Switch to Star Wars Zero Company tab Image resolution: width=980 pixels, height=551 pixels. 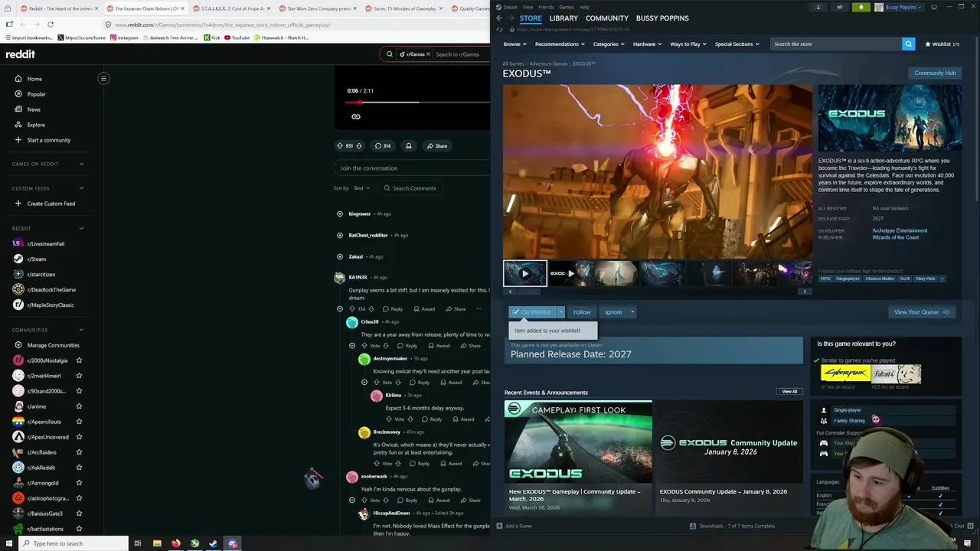click(319, 8)
